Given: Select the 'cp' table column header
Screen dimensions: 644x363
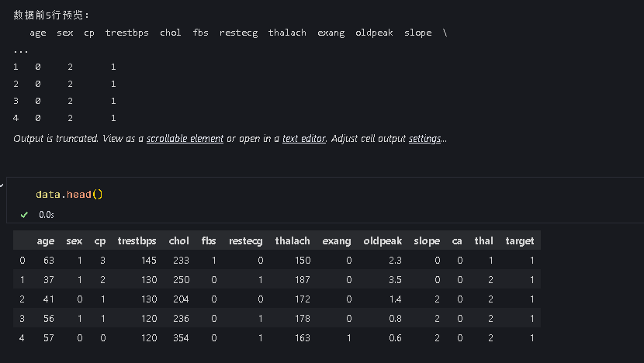Looking at the screenshot, I should (100, 240).
